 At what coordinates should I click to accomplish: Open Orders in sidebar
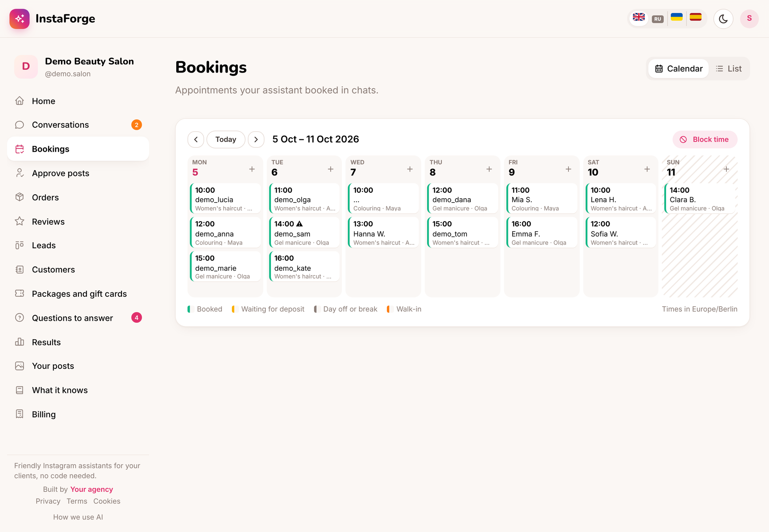point(78,197)
